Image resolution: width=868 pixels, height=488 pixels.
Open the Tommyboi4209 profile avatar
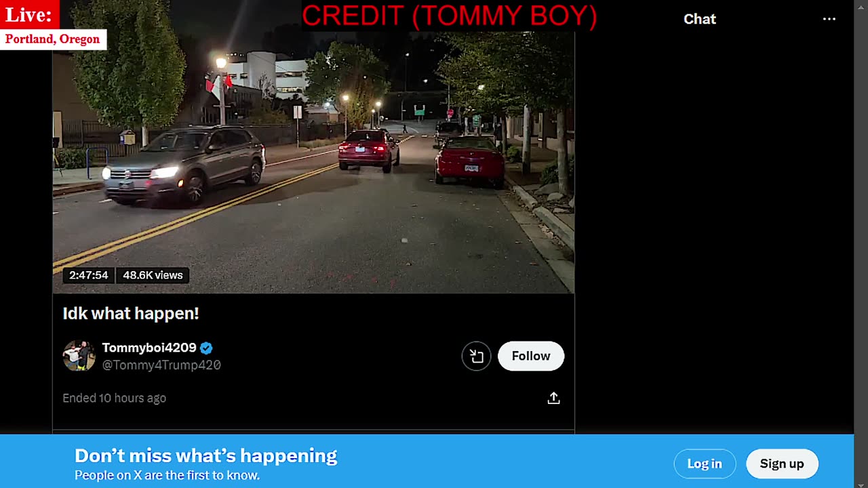click(79, 356)
